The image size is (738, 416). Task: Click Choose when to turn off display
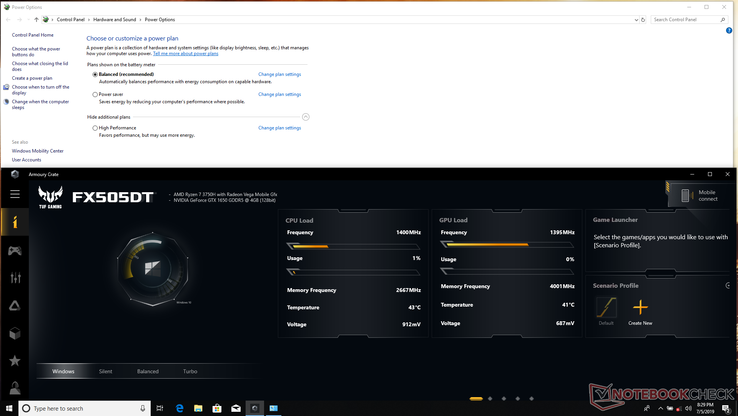point(40,90)
